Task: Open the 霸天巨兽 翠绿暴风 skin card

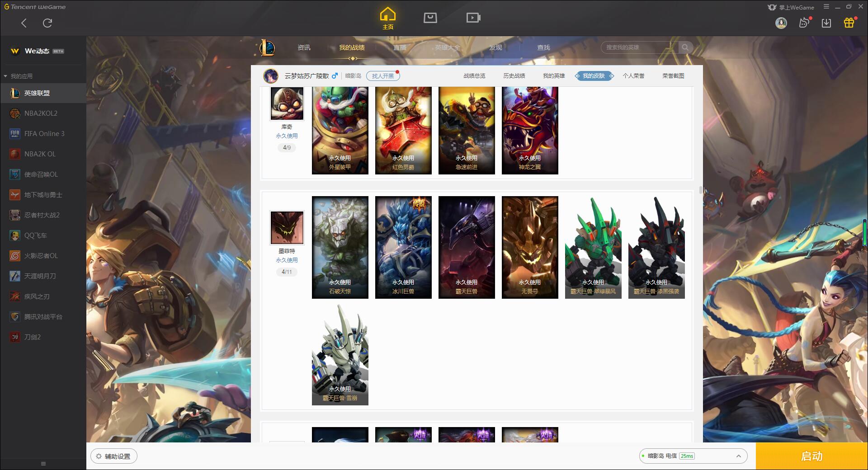Action: tap(593, 247)
